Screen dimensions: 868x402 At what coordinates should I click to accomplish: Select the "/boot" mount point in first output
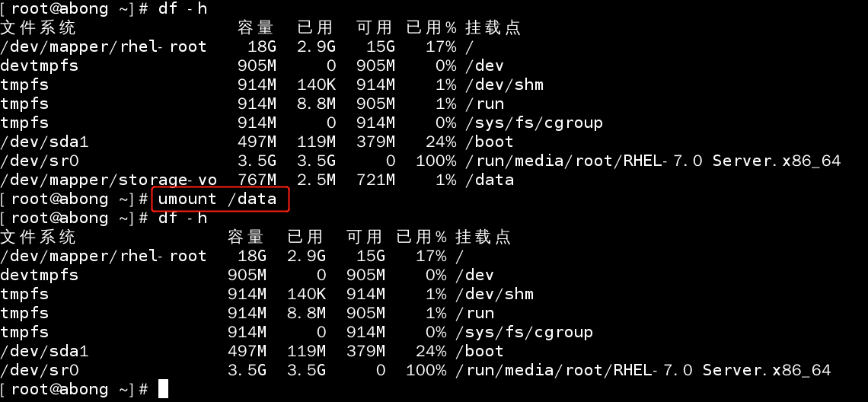pyautogui.click(x=490, y=142)
